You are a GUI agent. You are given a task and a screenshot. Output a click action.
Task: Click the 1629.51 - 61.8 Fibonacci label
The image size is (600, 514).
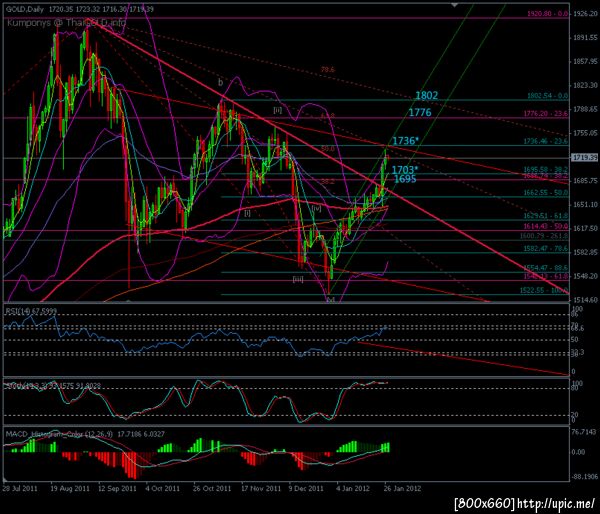tap(546, 216)
